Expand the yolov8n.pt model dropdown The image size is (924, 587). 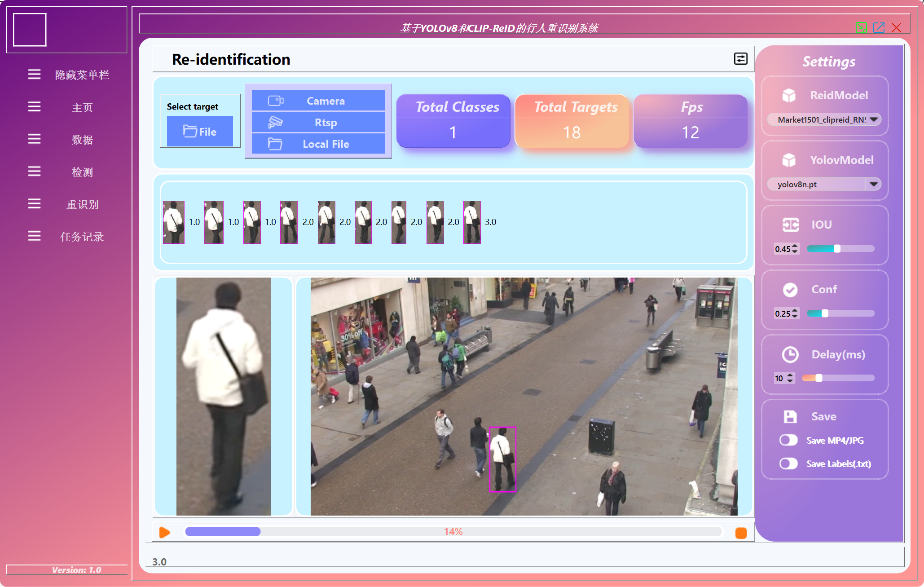[x=873, y=184]
